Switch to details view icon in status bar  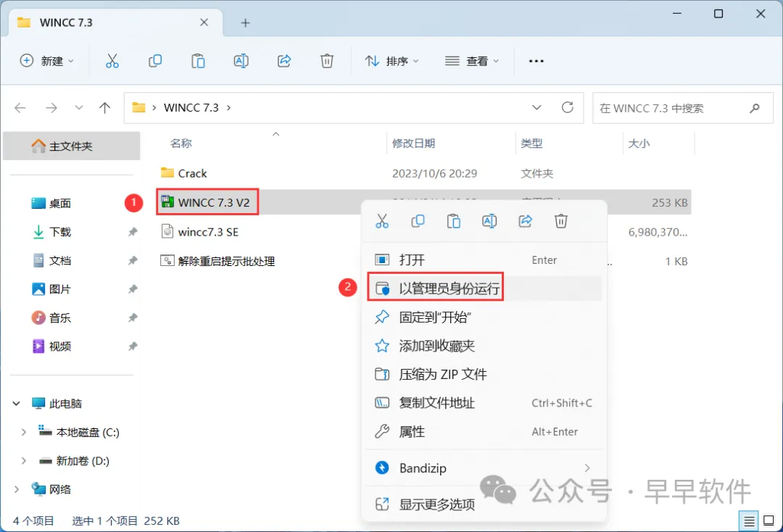tap(748, 522)
